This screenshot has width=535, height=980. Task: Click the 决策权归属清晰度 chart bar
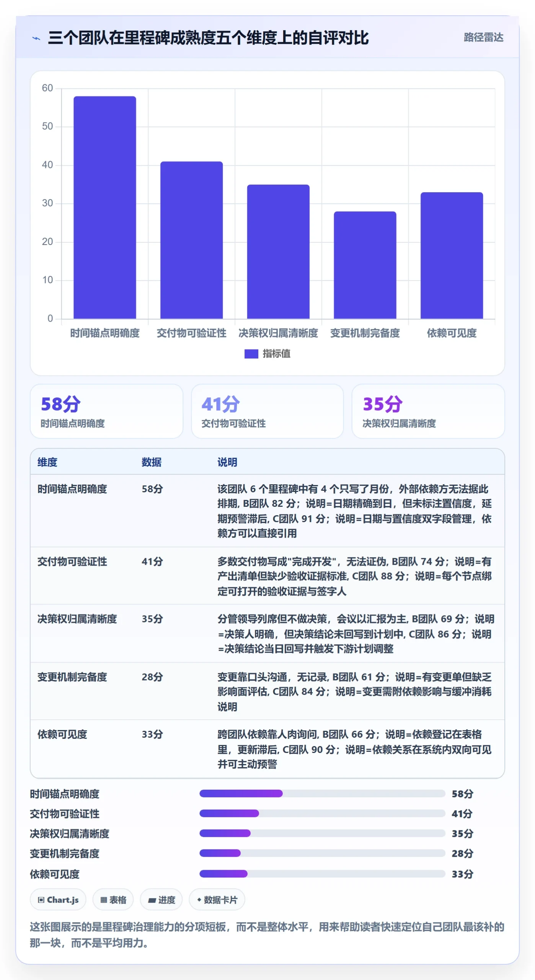coord(278,252)
